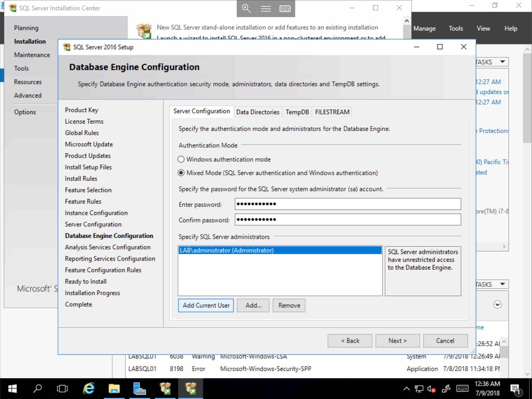Launch Internet Explorer from taskbar
Image resolution: width=532 pixels, height=399 pixels.
pyautogui.click(x=89, y=389)
